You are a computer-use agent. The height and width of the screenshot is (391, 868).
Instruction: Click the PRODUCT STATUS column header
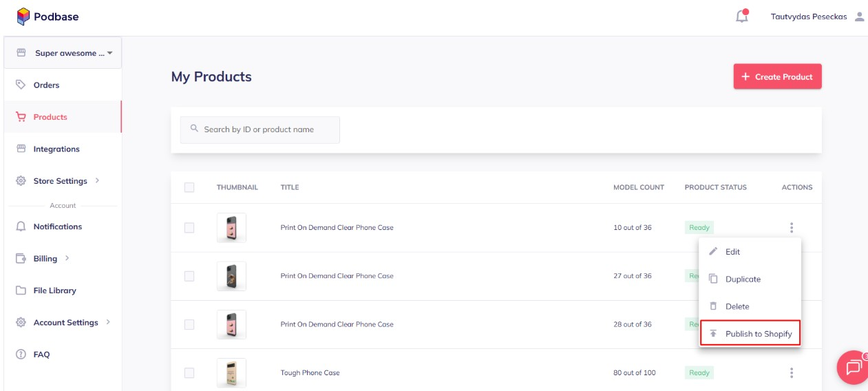[x=715, y=187]
